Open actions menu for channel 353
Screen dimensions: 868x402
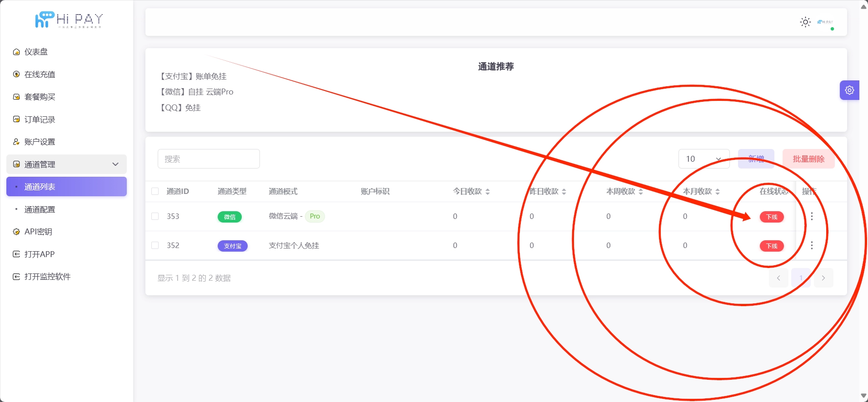click(812, 216)
